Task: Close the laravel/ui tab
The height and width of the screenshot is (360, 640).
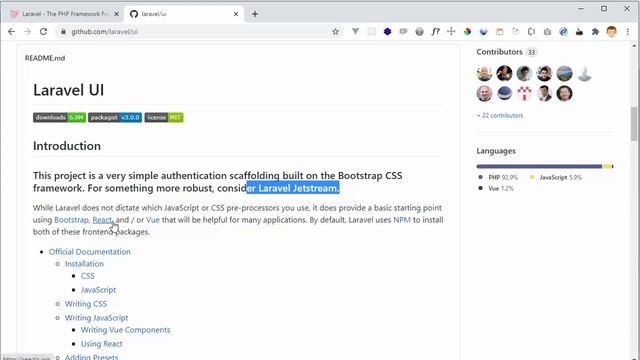Action: point(236,14)
